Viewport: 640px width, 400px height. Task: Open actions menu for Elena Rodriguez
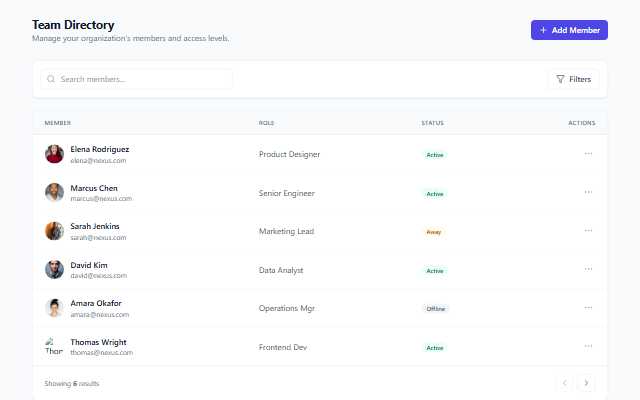pos(588,154)
